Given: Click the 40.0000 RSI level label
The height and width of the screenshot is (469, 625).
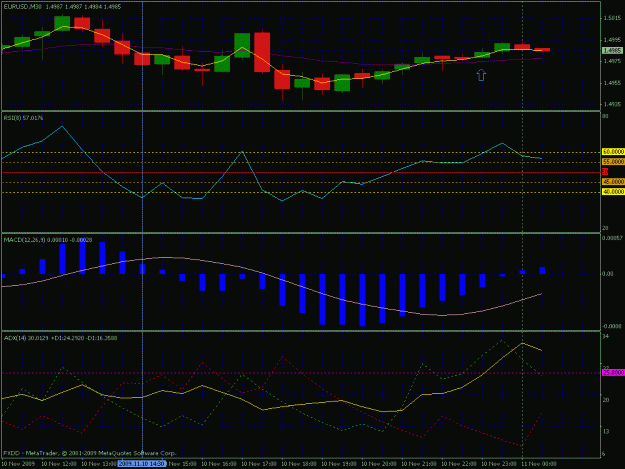Looking at the screenshot, I should 613,192.
